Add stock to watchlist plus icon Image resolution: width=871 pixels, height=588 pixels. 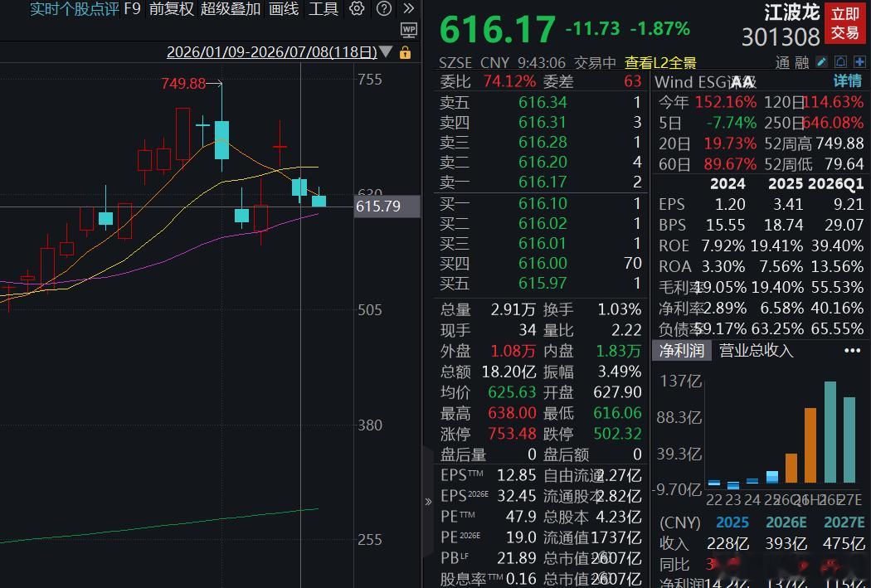[x=860, y=62]
